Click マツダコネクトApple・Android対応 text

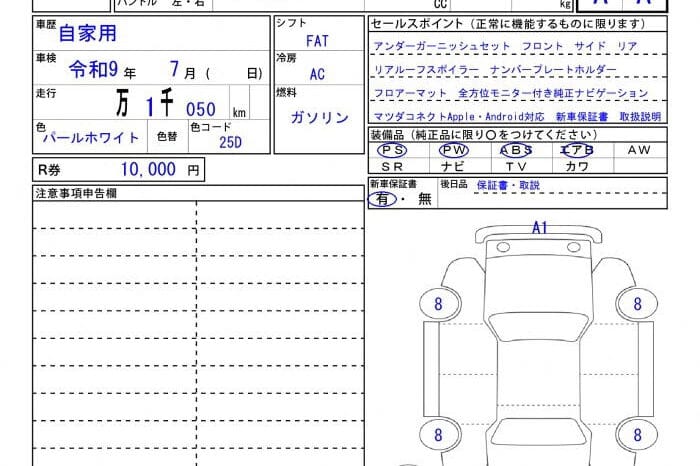458,116
